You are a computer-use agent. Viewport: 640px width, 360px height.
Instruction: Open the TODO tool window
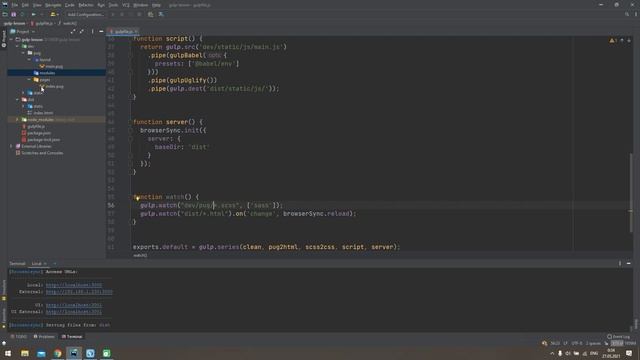tap(19, 337)
